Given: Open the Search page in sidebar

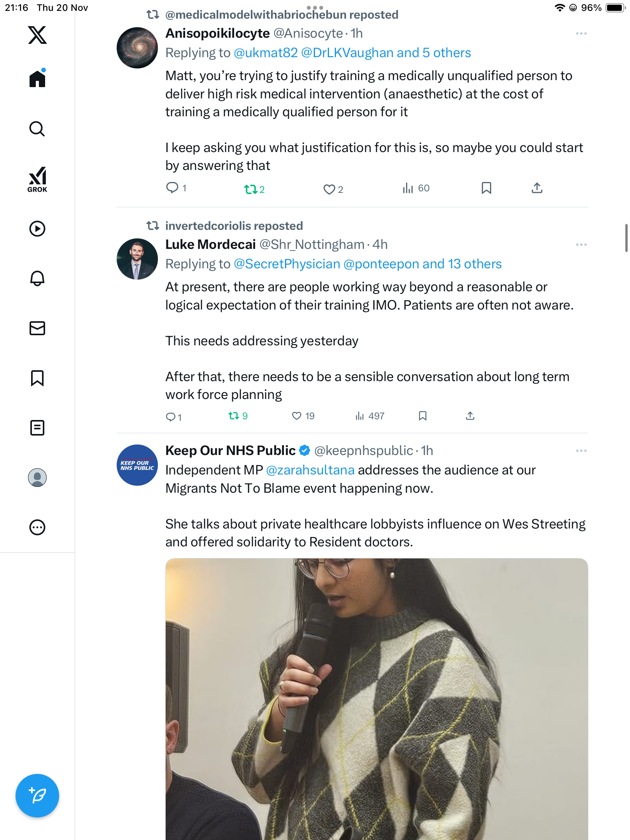Looking at the screenshot, I should pyautogui.click(x=37, y=129).
